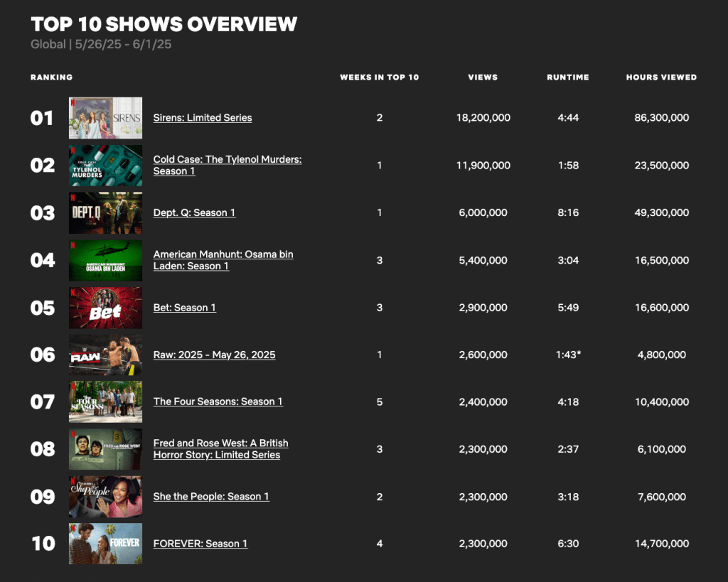Open the Bet: Season 1 link

(x=184, y=308)
